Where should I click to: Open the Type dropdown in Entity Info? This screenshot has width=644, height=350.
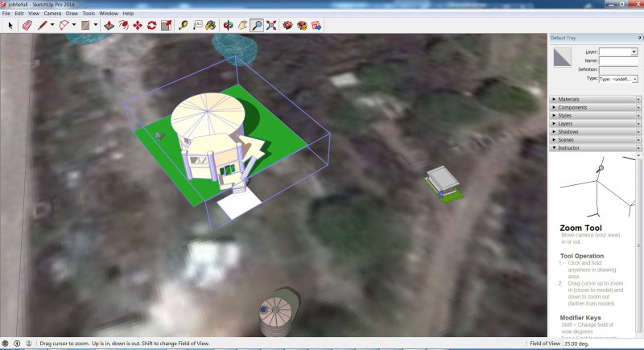635,79
